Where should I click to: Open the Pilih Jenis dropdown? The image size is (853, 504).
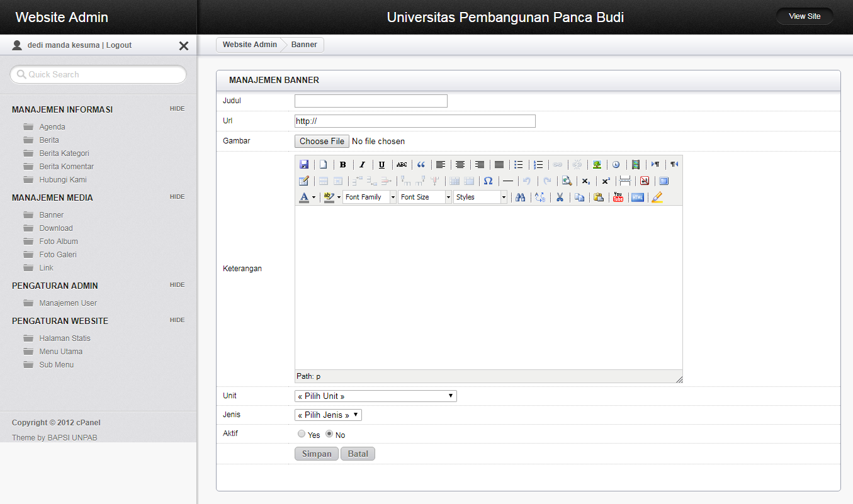click(328, 415)
